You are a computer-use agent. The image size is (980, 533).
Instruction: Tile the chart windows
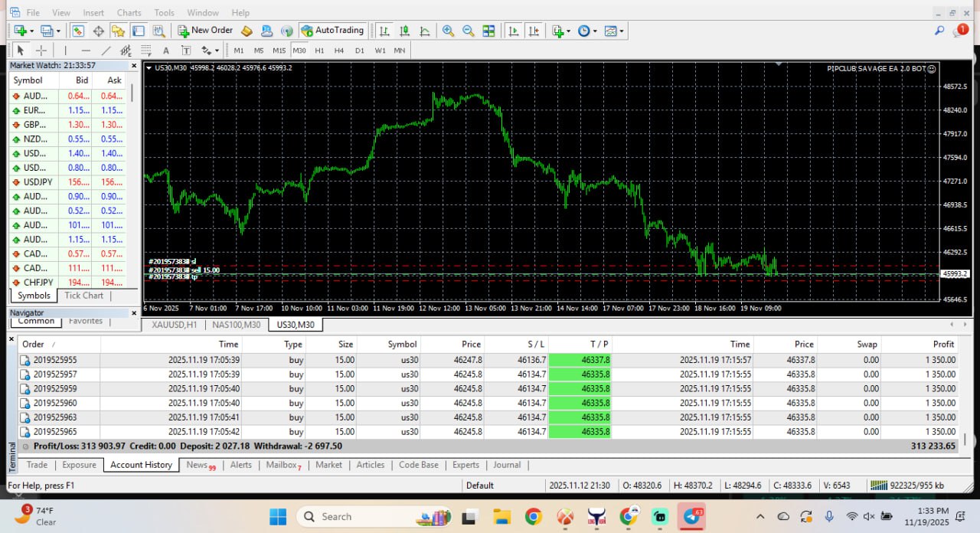click(488, 31)
